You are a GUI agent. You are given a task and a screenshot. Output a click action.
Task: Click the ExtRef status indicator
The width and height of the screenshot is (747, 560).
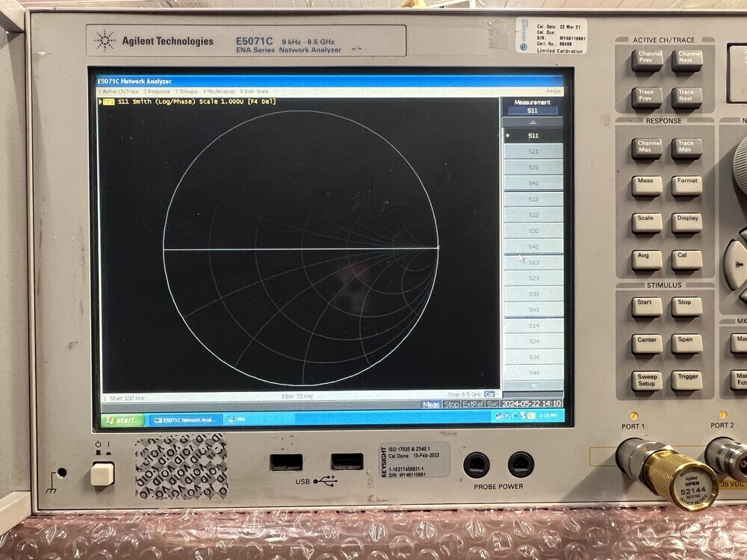(x=473, y=404)
